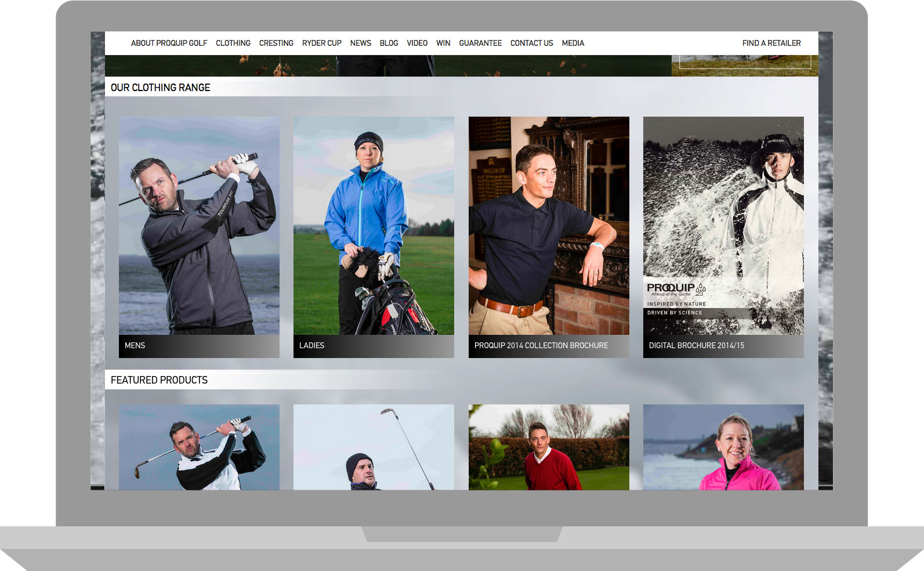
Task: Click the MENS caption label
Action: tap(135, 345)
